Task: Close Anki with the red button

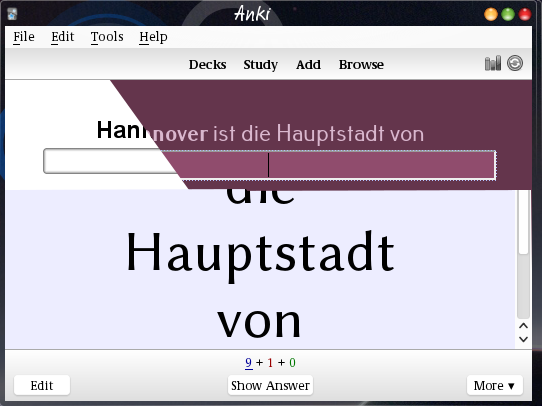Action: [x=525, y=14]
